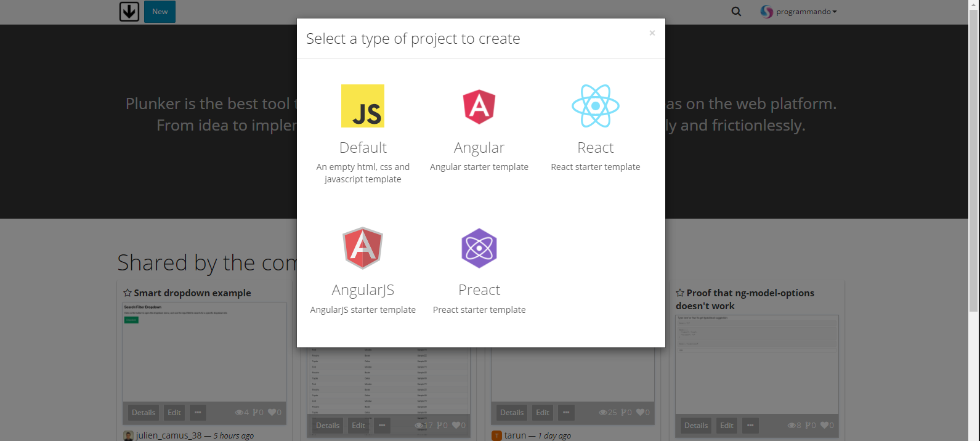Click the Plunker logo icon
Image resolution: width=980 pixels, height=441 pixels.
[x=129, y=12]
